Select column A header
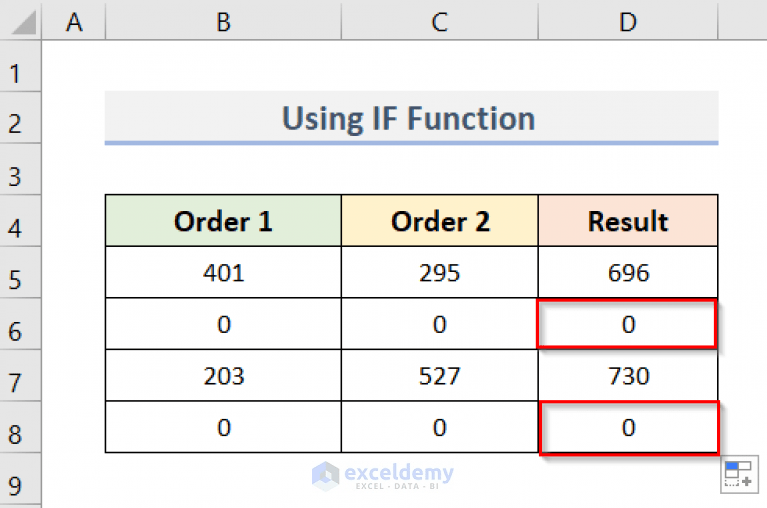This screenshot has width=767, height=508. [x=74, y=21]
